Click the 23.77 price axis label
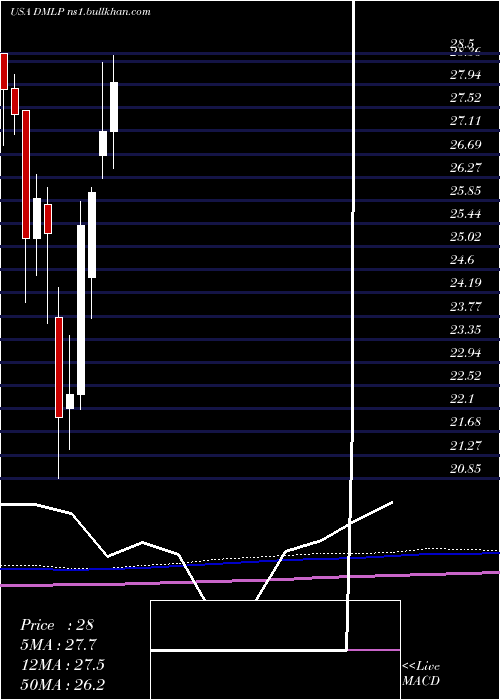 (465, 306)
